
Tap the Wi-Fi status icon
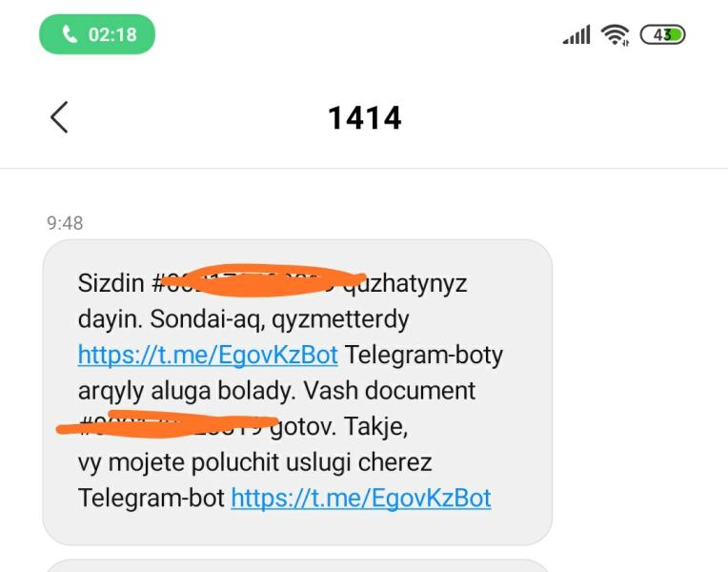pyautogui.click(x=615, y=35)
